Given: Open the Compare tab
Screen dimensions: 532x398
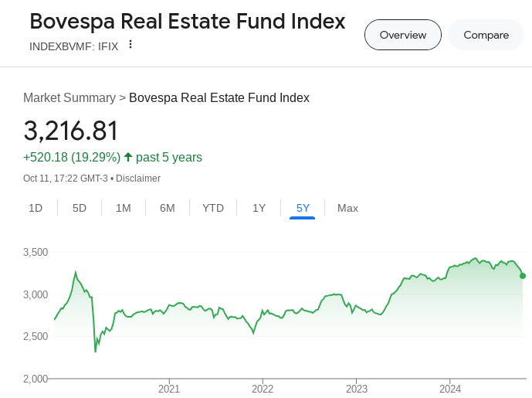Looking at the screenshot, I should 486,35.
